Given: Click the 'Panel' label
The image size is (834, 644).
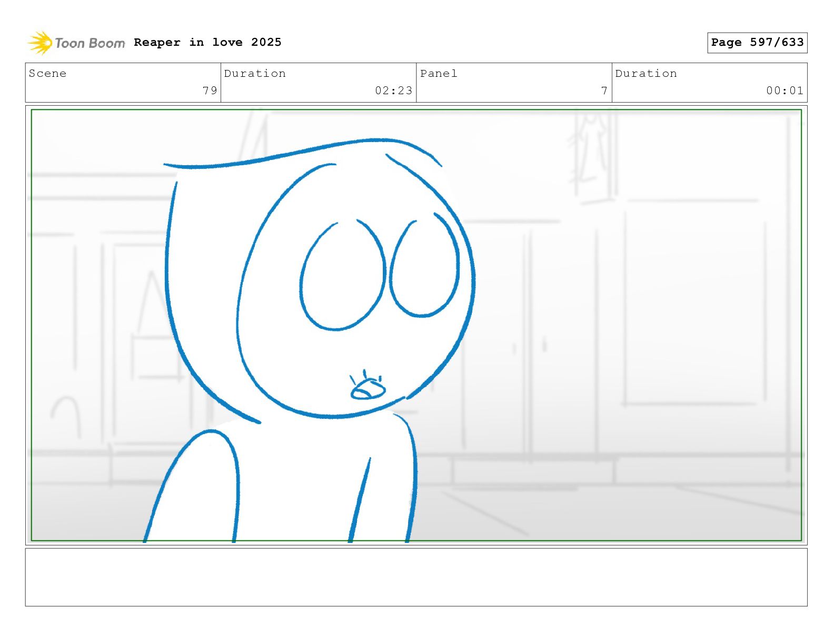Looking at the screenshot, I should point(439,74).
